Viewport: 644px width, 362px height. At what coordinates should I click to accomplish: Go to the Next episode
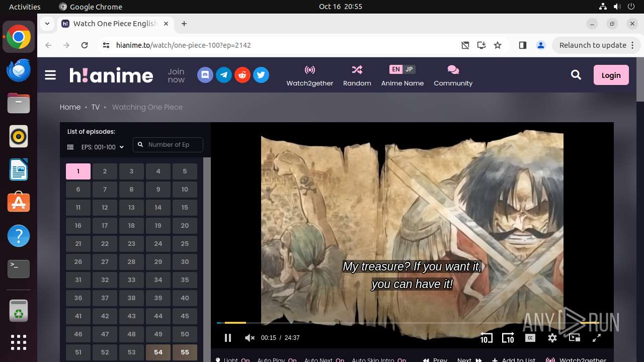469,360
